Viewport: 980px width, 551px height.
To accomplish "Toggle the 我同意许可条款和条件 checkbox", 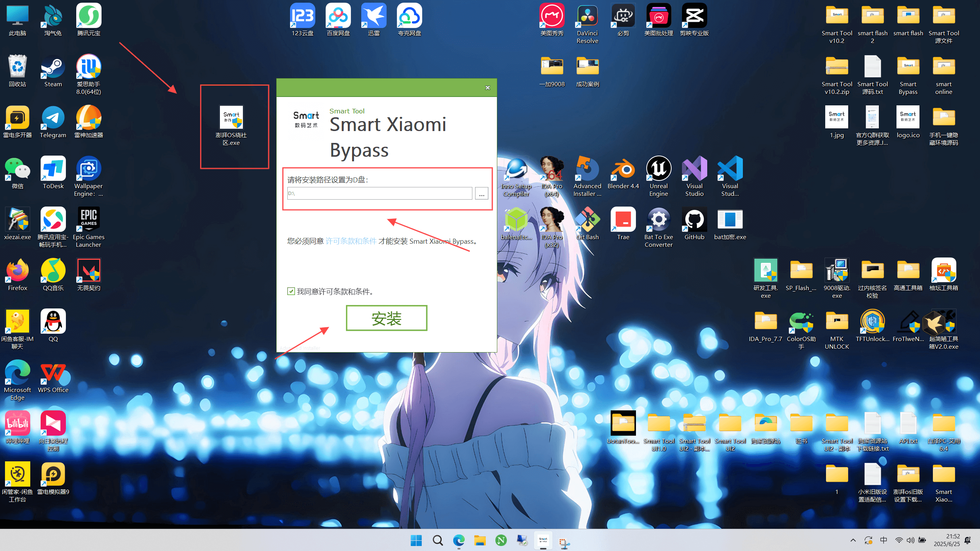I will click(x=291, y=291).
